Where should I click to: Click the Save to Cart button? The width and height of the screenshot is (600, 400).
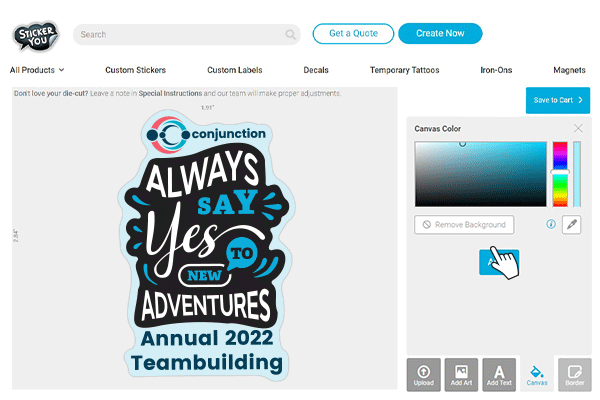558,100
